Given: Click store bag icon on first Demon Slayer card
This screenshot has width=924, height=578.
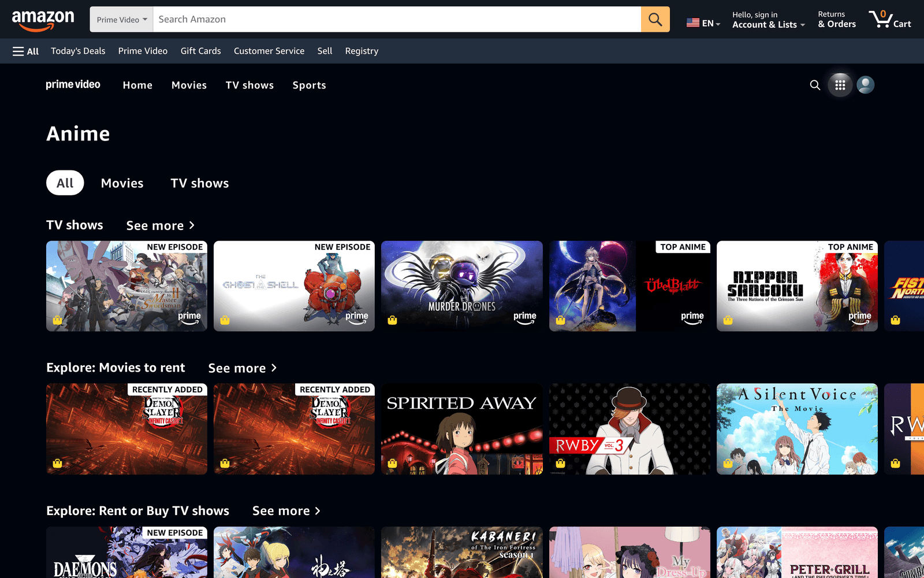Looking at the screenshot, I should coord(57,463).
